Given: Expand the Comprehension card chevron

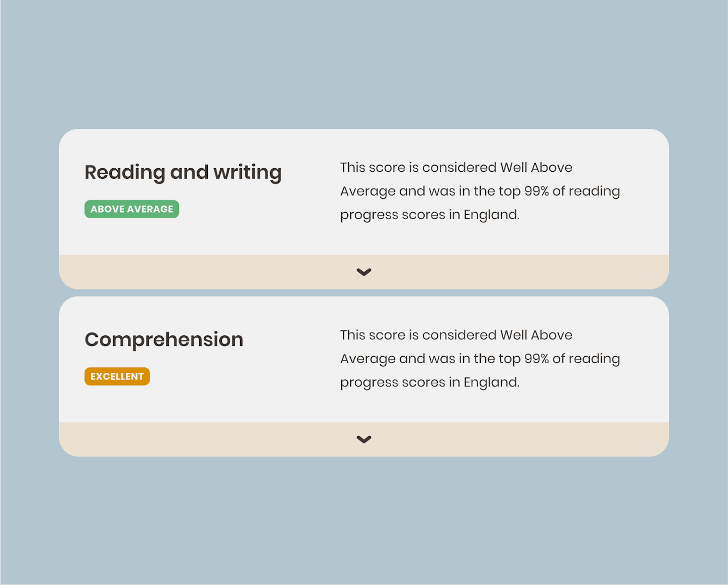Looking at the screenshot, I should coord(363,440).
